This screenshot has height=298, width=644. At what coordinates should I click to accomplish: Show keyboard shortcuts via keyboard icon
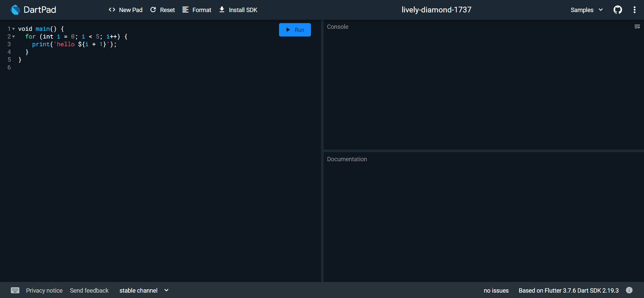15,290
